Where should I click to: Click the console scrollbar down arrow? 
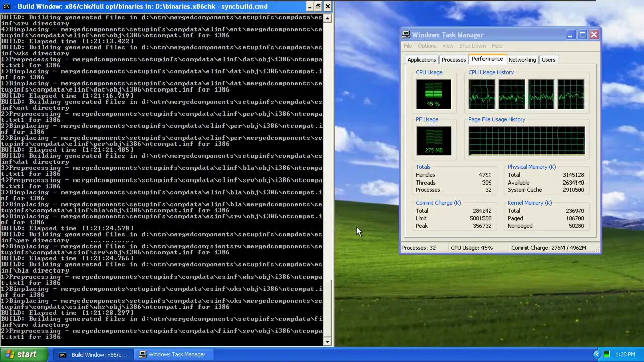click(327, 341)
